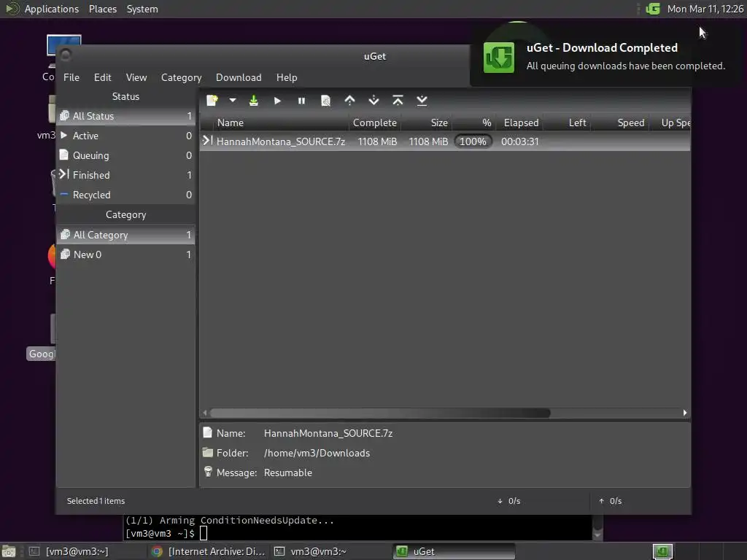
Task: Click the upload speed 0/s status indicator
Action: pos(611,501)
